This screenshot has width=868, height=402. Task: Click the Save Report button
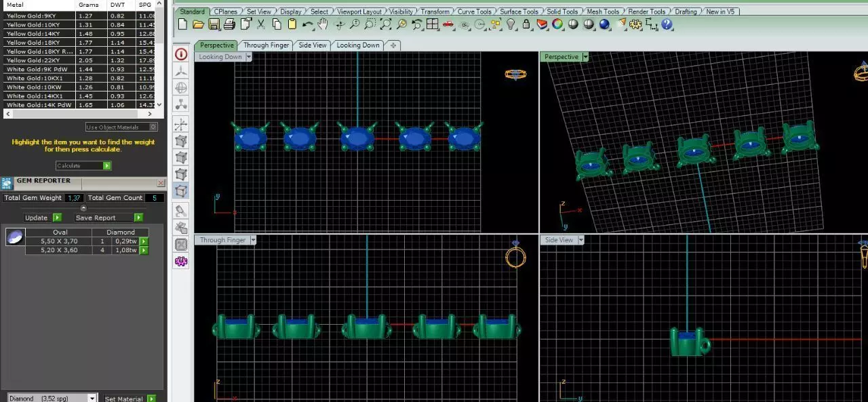tap(108, 218)
